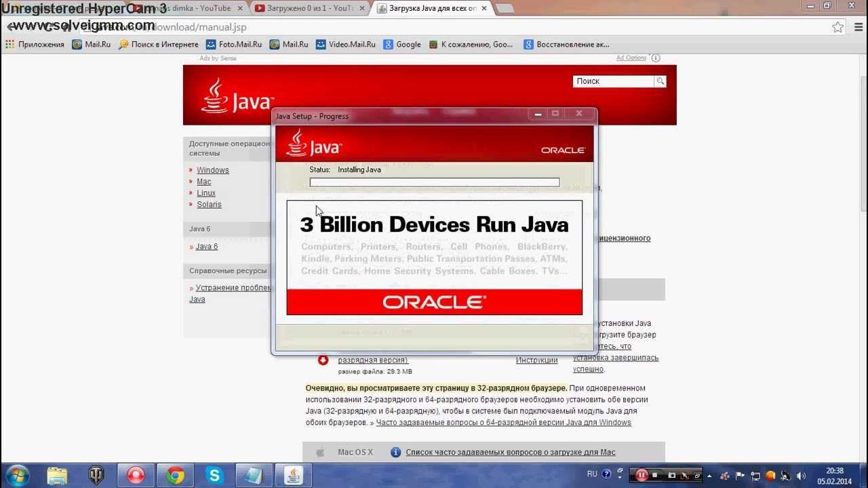The width and height of the screenshot is (868, 488).
Task: Close the 'Загрузка Java для всех' tab
Action: coord(483,8)
